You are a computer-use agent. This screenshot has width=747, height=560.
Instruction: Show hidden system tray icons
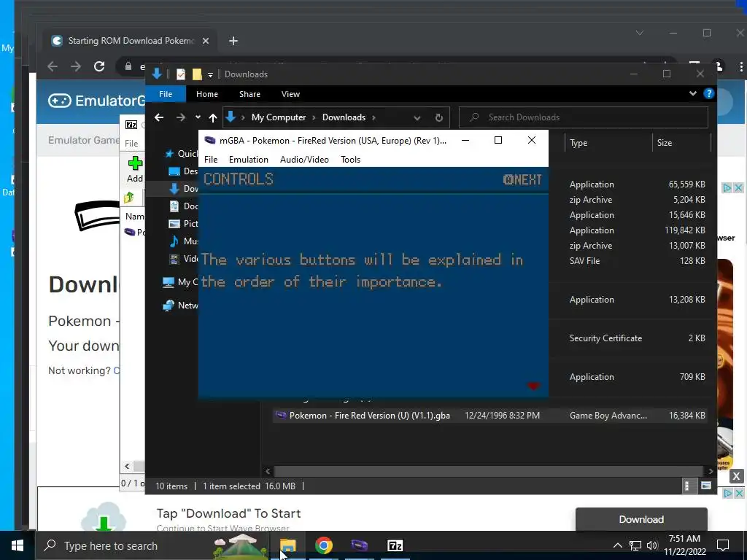[x=617, y=545]
